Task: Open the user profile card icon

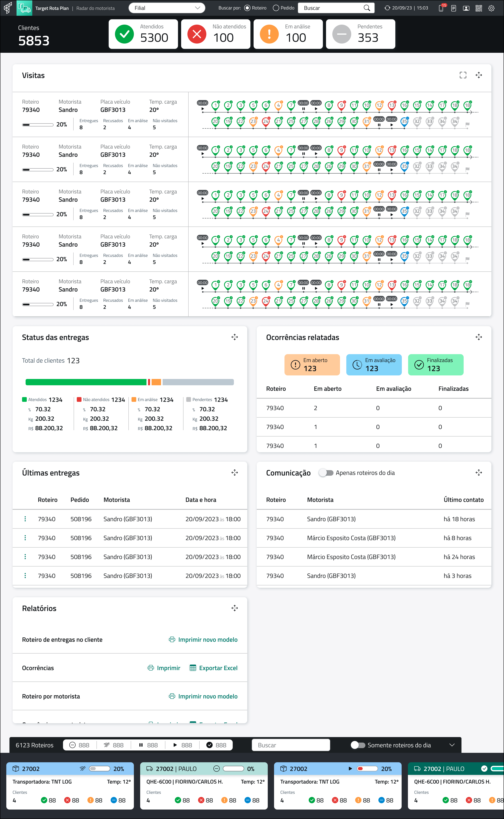Action: coord(466,8)
